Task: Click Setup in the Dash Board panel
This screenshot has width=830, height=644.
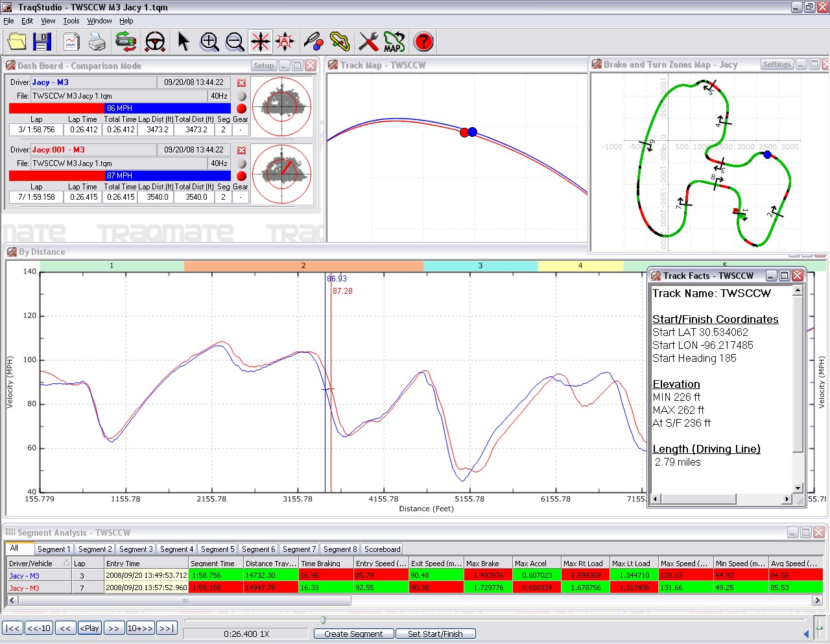Action: pos(263,66)
